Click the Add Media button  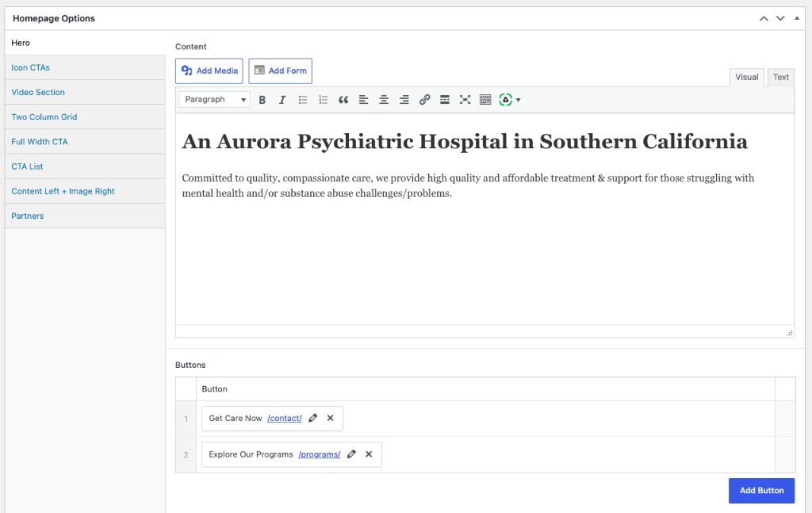pyautogui.click(x=209, y=71)
